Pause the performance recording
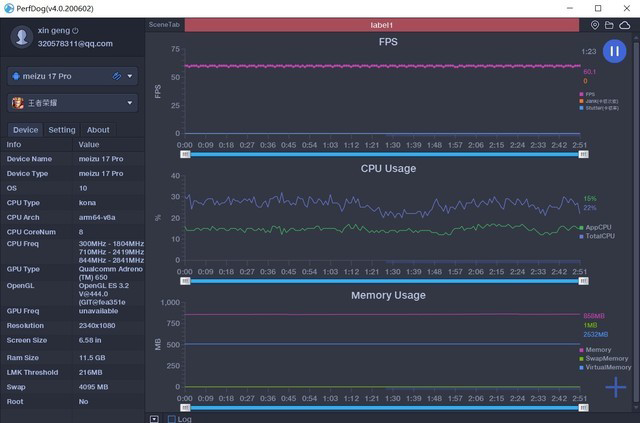This screenshot has width=640, height=423. 615,51
